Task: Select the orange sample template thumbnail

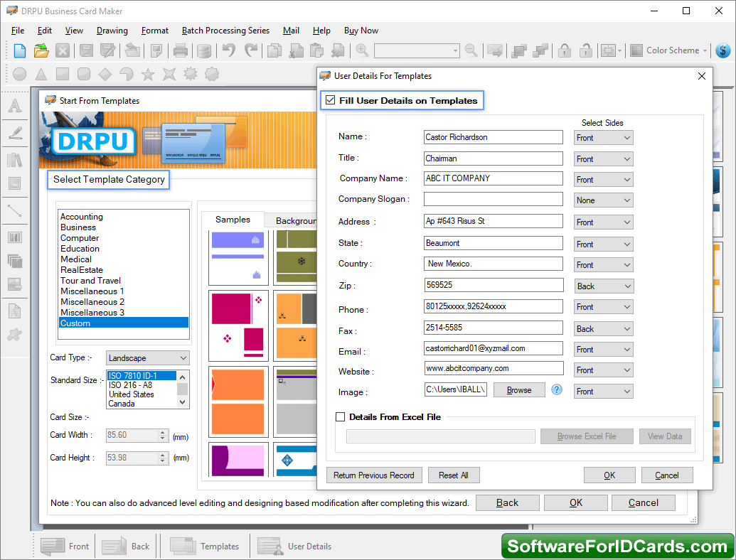Action: 238,402
